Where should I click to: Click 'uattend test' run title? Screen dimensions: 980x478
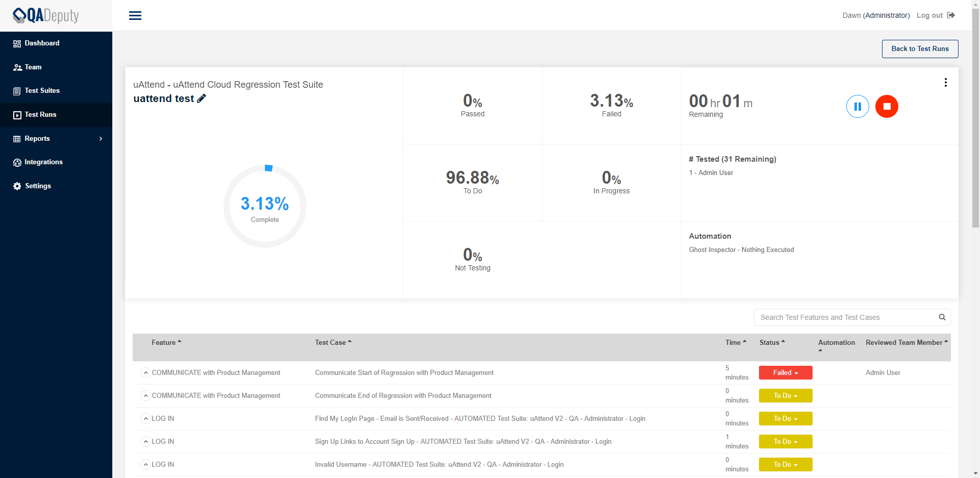click(x=164, y=98)
